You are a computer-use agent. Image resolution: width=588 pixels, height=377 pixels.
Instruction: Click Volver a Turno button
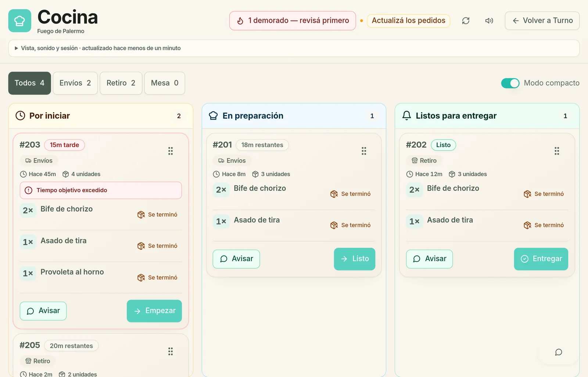coord(542,21)
